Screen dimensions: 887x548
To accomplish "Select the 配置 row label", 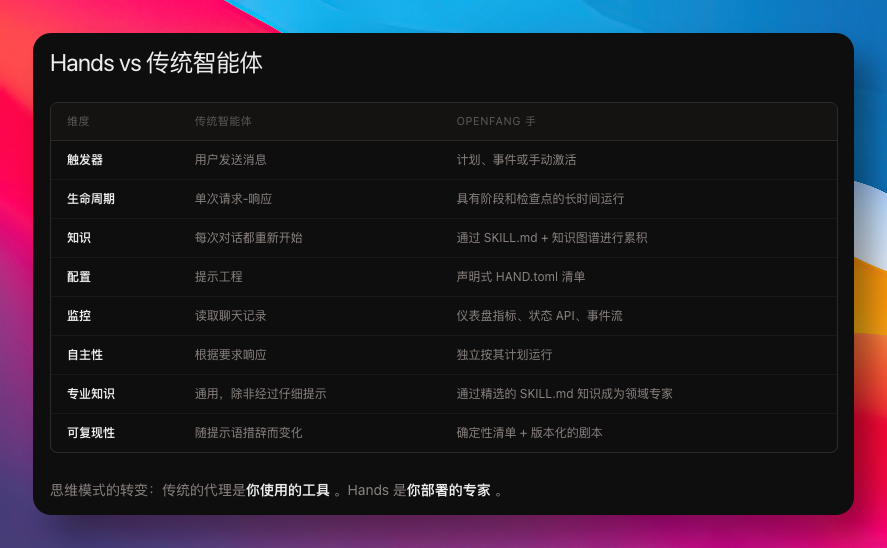I will pos(79,277).
